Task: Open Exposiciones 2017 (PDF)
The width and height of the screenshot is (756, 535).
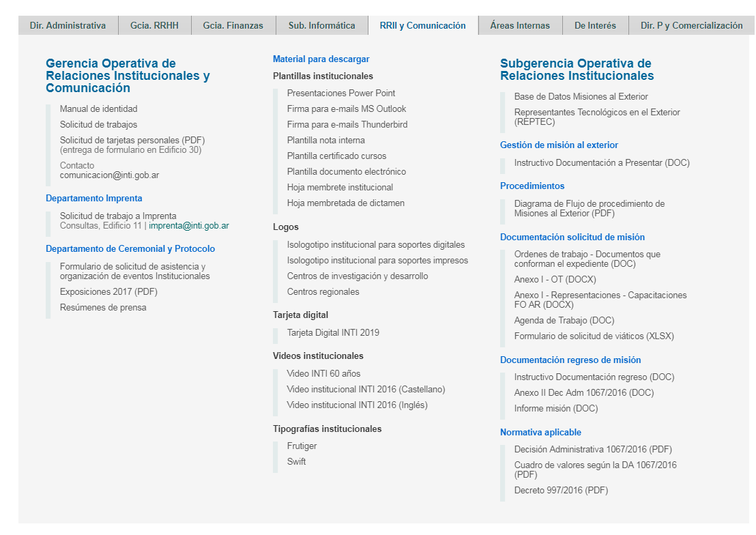Action: [108, 292]
